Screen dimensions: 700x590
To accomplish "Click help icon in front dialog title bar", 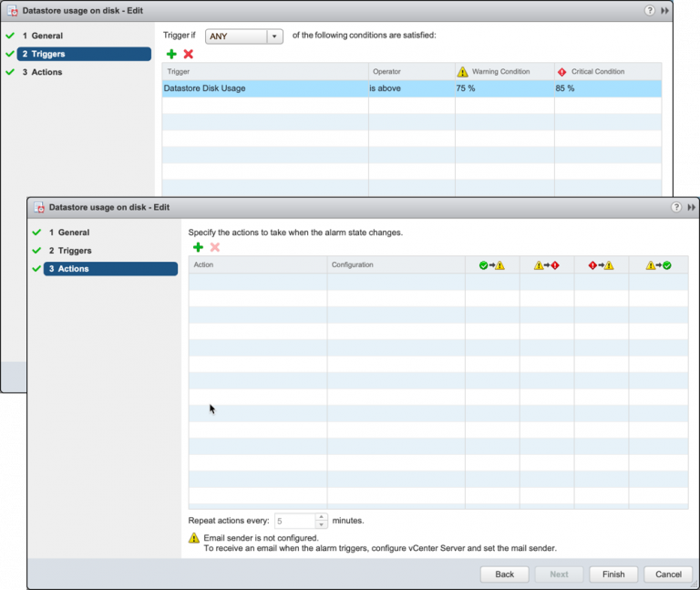I will (675, 207).
